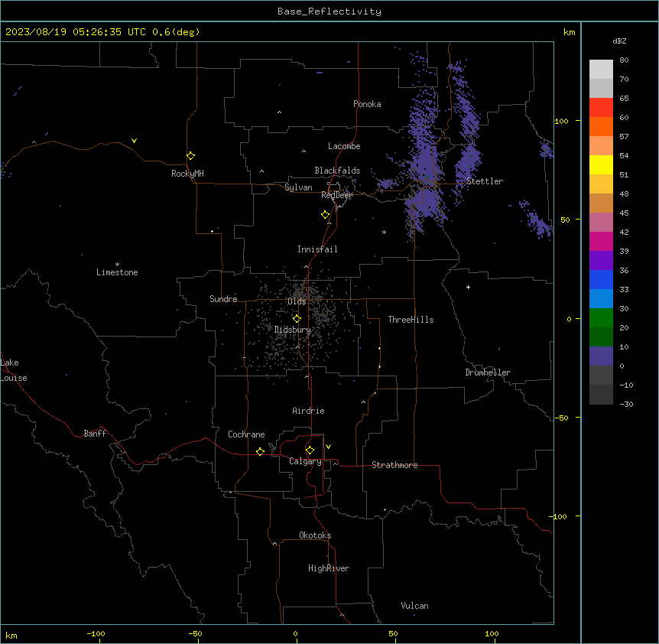The image size is (659, 644).
Task: Click the yellow marker near Didsbury
Action: (297, 319)
